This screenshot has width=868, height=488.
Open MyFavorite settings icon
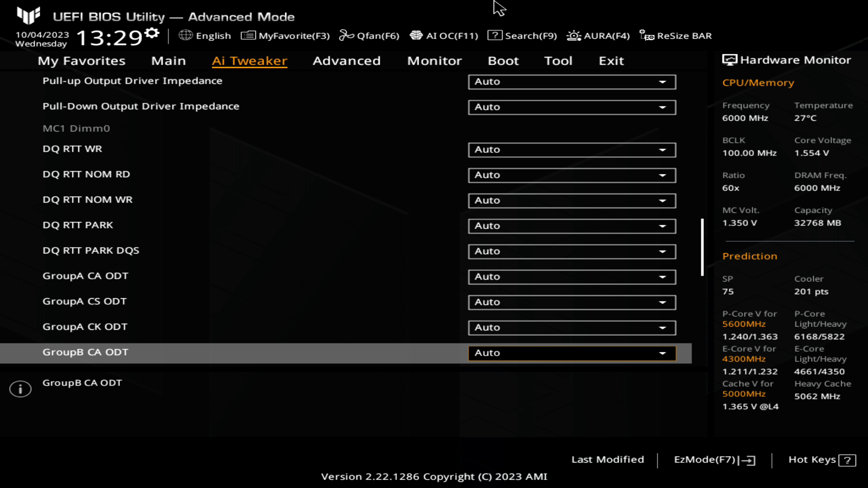pyautogui.click(x=247, y=36)
